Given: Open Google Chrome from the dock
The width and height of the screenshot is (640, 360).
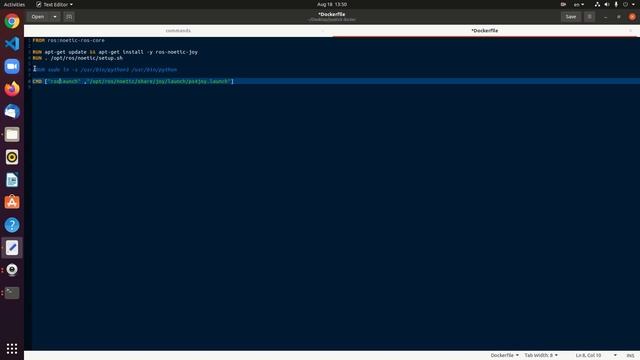Looking at the screenshot, I should [x=12, y=21].
